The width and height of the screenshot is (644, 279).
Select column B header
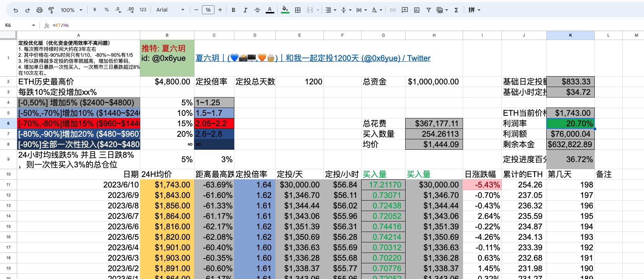click(x=167, y=35)
